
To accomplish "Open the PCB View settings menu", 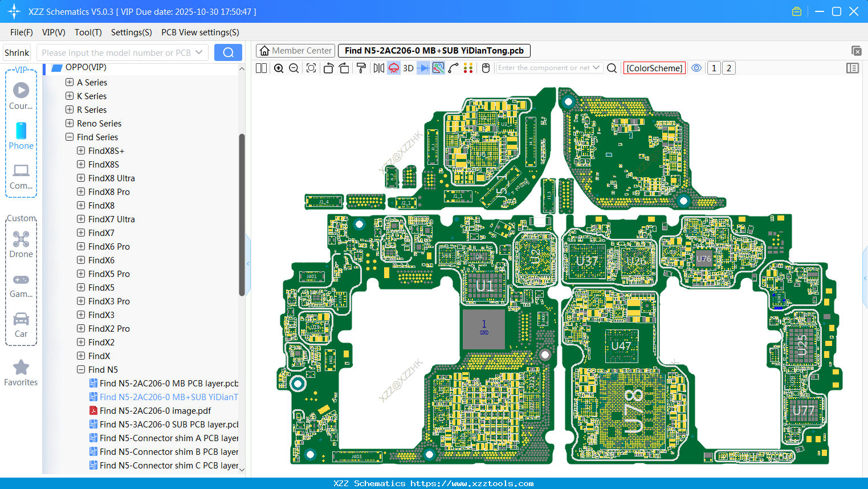I will tap(199, 32).
